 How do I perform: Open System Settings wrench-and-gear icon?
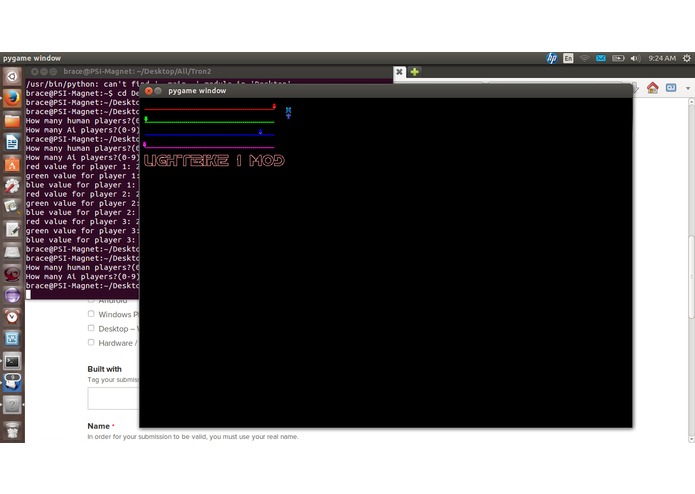[x=12, y=186]
